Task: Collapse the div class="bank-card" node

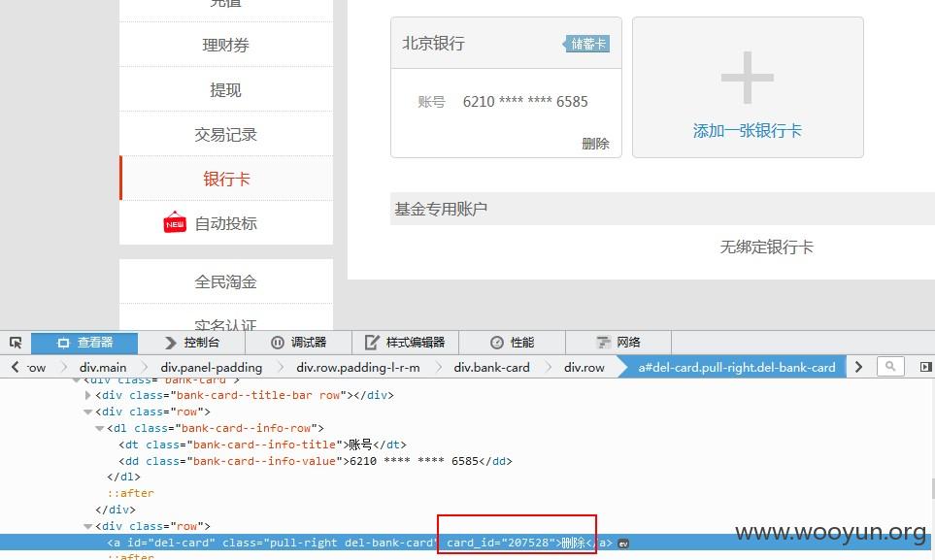Action: pyautogui.click(x=76, y=379)
